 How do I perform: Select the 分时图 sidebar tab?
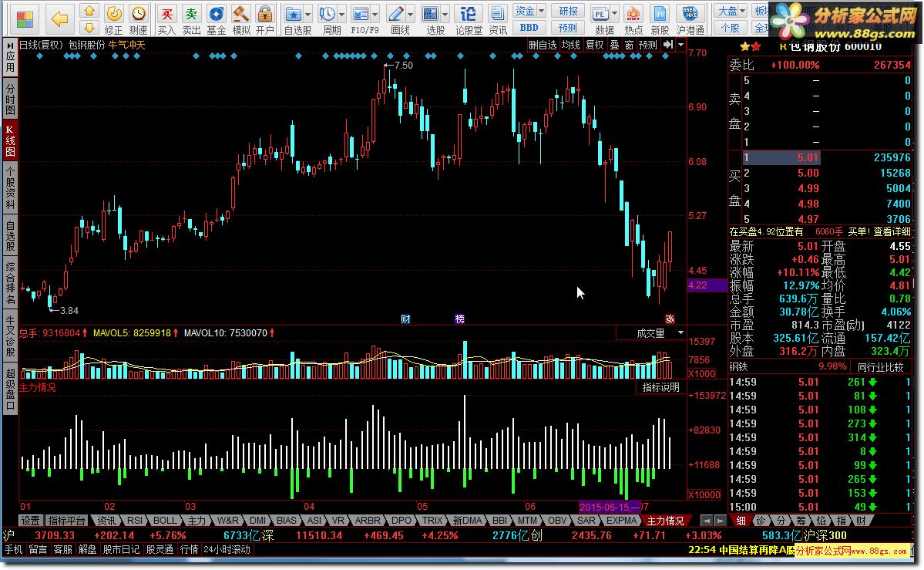(10, 99)
